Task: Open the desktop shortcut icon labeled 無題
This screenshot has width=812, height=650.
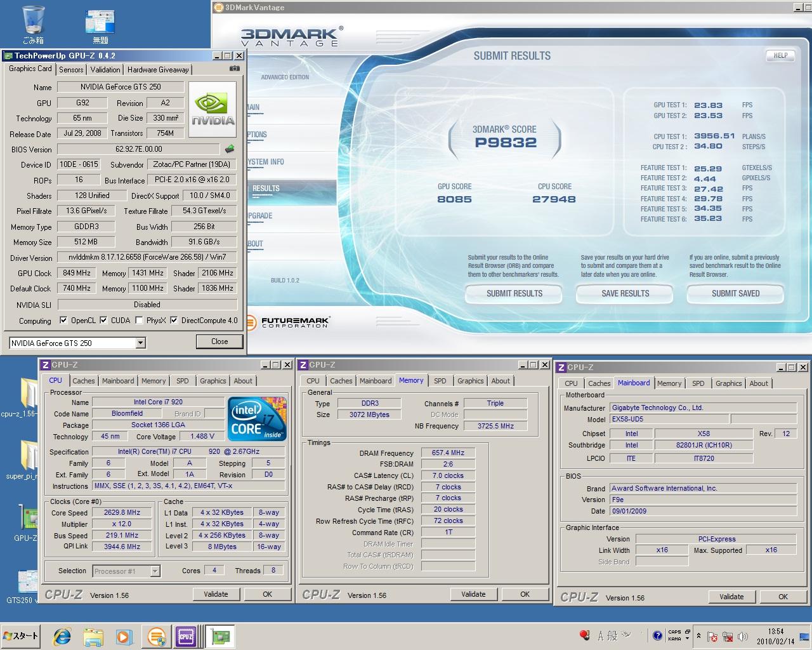Action: (100, 25)
